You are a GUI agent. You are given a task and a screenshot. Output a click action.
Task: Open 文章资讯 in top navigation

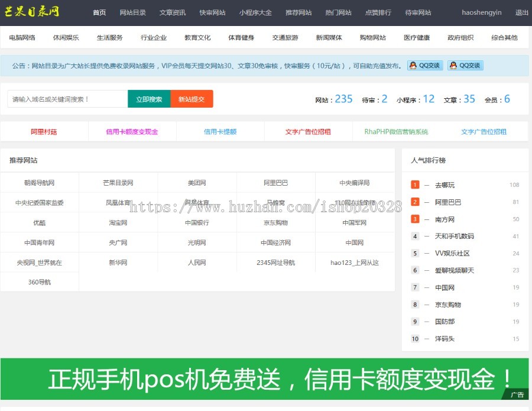pos(173,12)
